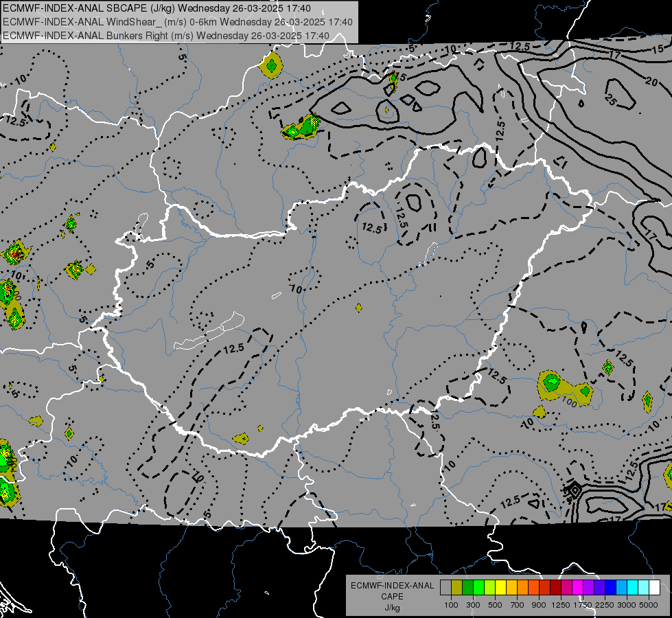This screenshot has width=672, height=618.
Task: Click the 25 contour label
Action: tap(611, 99)
